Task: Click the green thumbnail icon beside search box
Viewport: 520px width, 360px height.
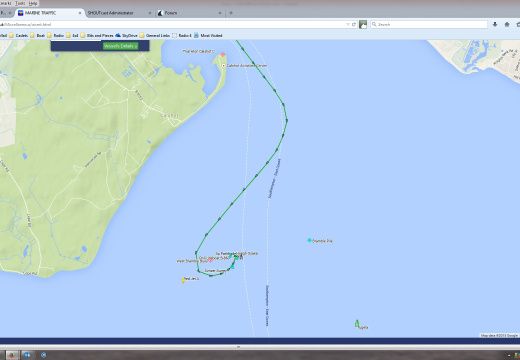Action: (363, 24)
